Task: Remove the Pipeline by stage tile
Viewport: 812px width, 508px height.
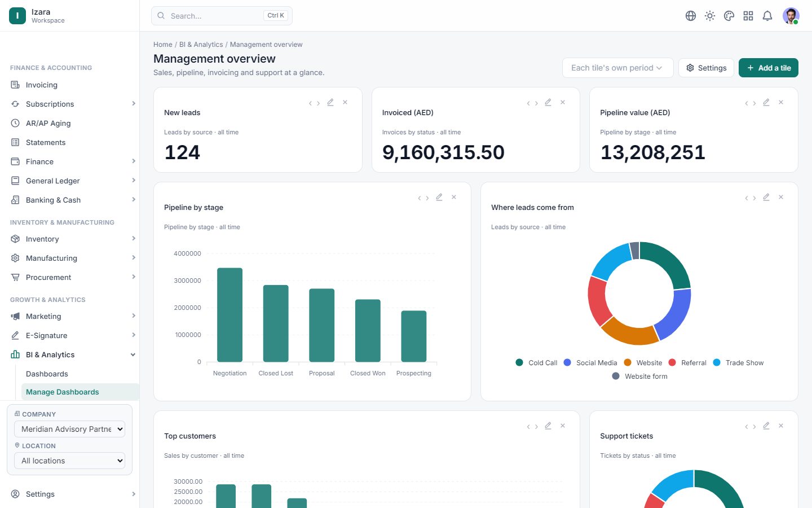Action: click(x=454, y=197)
